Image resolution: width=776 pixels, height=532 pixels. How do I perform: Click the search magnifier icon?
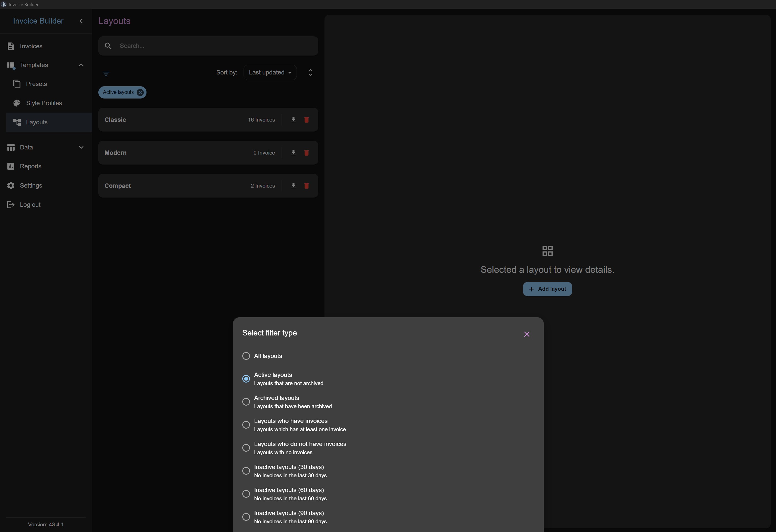(x=108, y=46)
